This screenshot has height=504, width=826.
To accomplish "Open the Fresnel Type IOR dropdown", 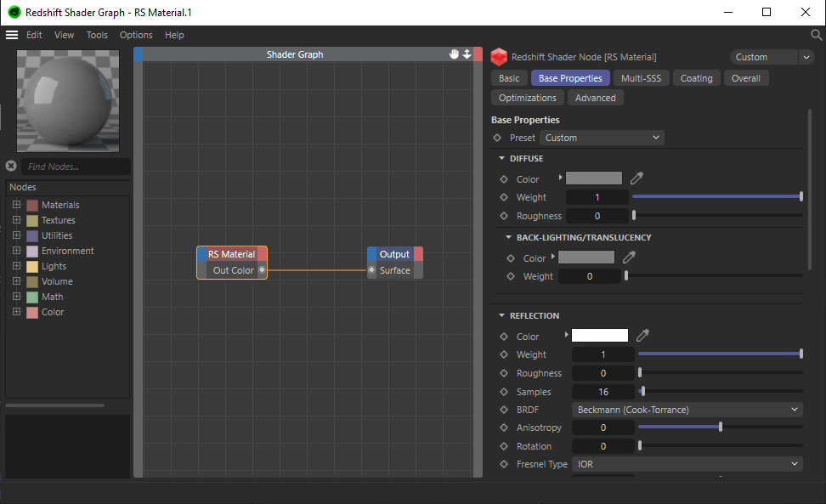I will [x=687, y=464].
